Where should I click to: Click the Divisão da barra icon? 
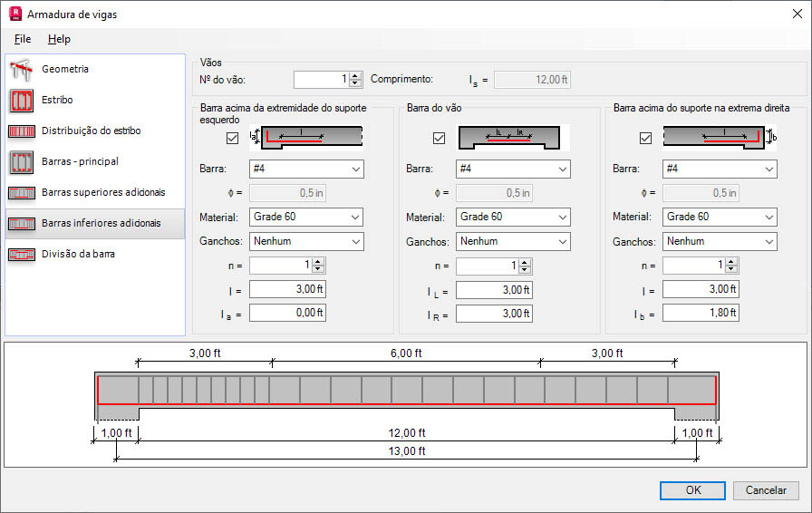click(21, 255)
